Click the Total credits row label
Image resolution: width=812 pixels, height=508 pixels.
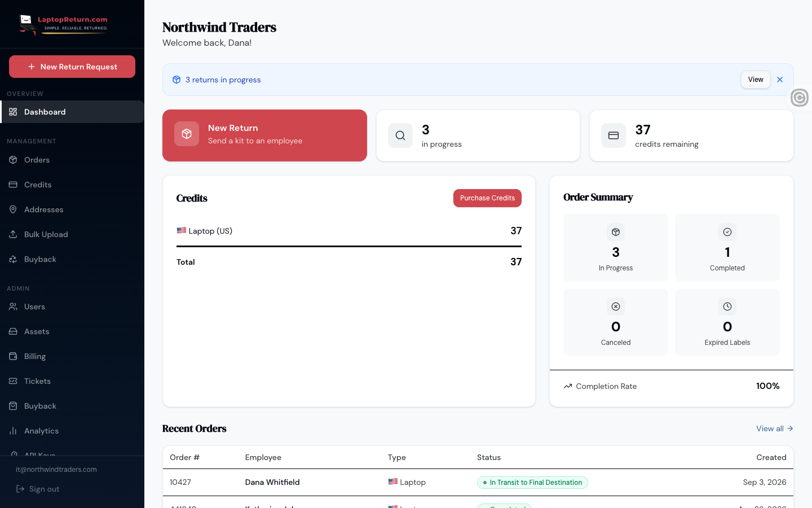(186, 262)
